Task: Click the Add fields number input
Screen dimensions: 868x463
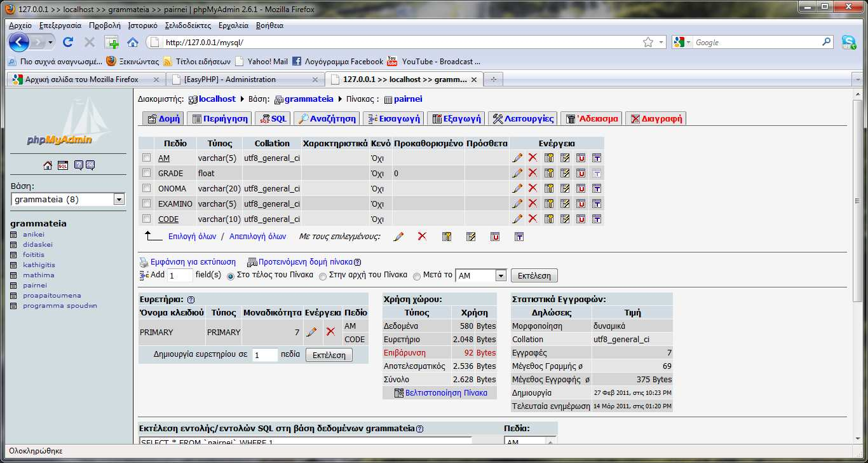Action: coord(180,275)
